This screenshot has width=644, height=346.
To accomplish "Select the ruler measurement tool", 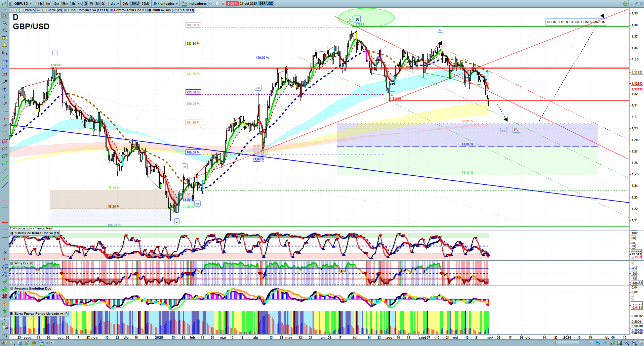I will [x=5, y=126].
